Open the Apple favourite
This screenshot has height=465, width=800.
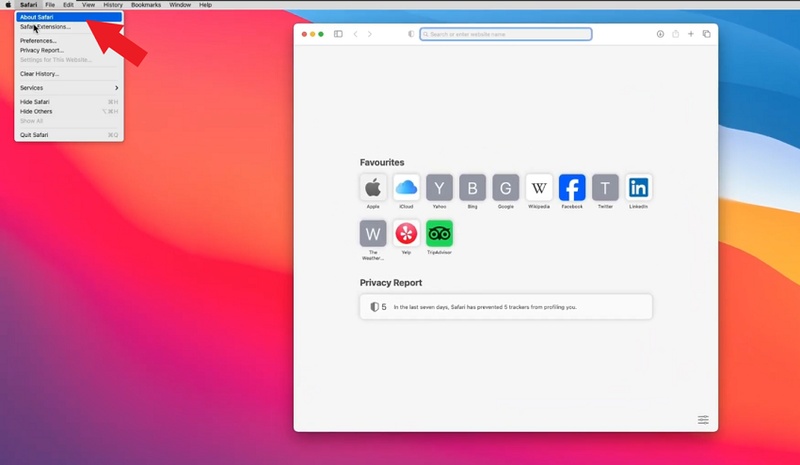pos(373,188)
